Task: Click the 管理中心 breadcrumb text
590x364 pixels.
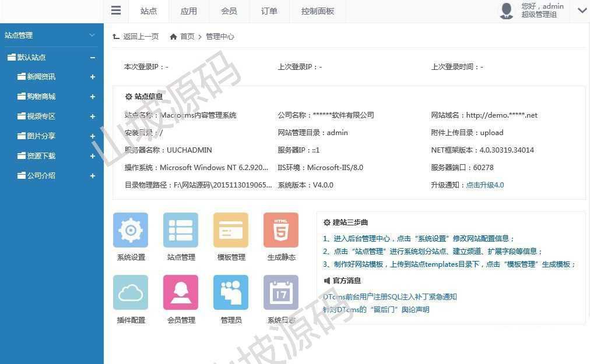Action: coord(220,37)
